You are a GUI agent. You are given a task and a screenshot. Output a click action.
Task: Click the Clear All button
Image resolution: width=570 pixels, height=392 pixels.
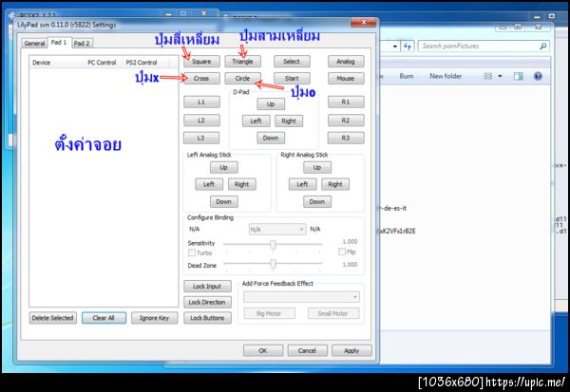(x=104, y=318)
